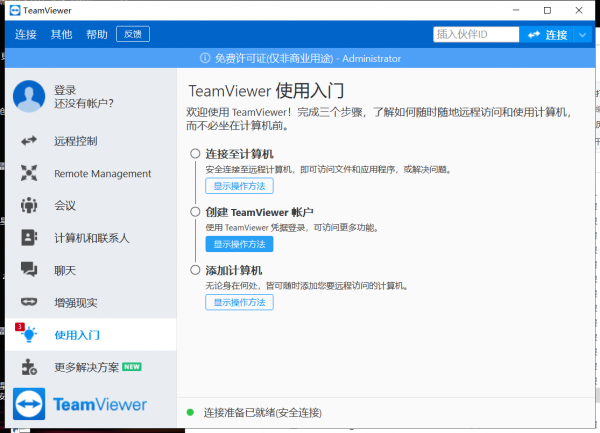The image size is (600, 433).
Task: Click the computers and contacts icon
Action: pos(29,238)
